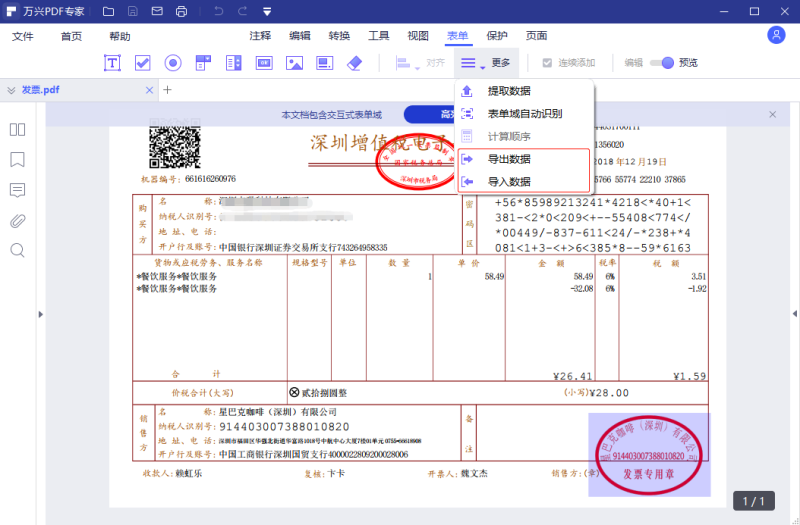Select the OK button form tool
The image size is (800, 525).
click(x=264, y=63)
